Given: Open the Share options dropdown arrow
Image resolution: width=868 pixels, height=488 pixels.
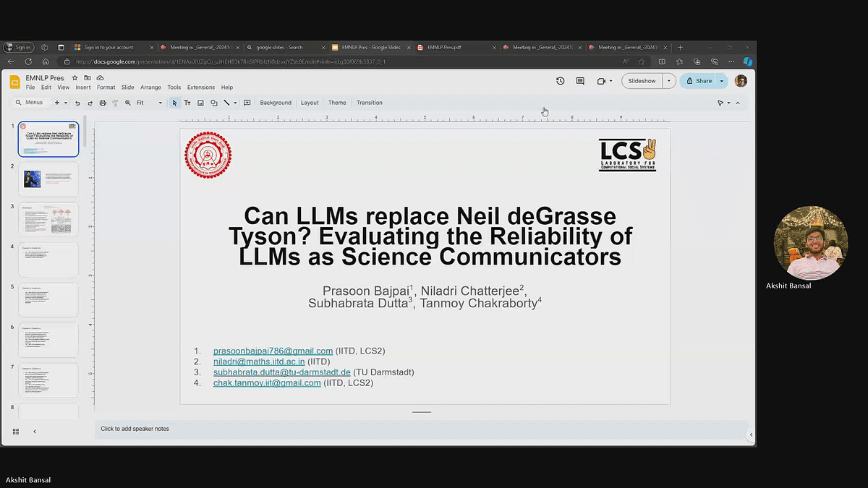Looking at the screenshot, I should 722,81.
